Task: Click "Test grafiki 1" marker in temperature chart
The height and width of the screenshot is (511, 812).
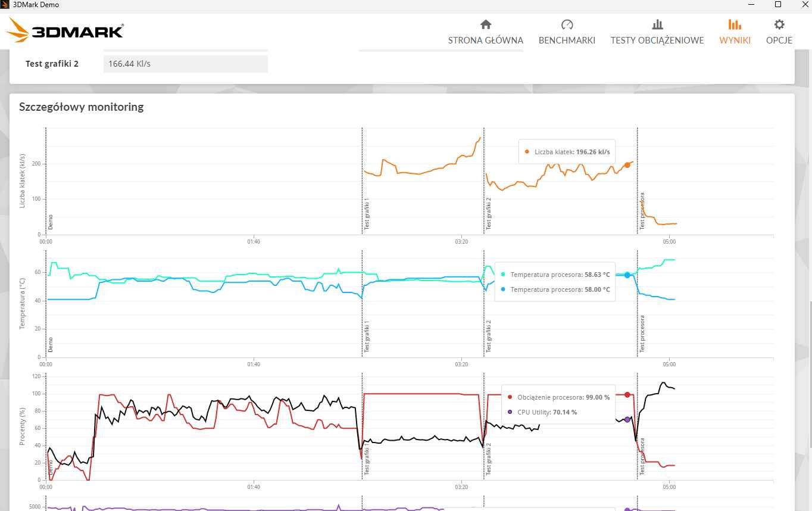Action: pos(367,336)
